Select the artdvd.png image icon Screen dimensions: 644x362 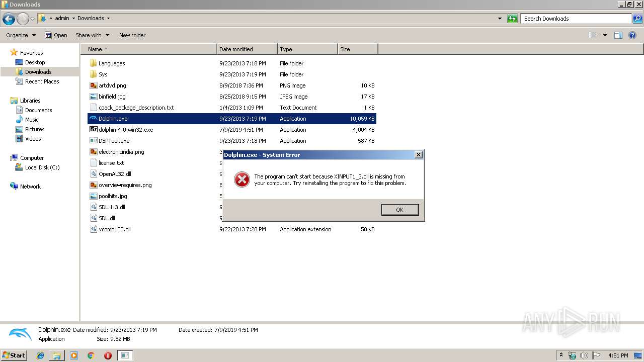coord(93,85)
